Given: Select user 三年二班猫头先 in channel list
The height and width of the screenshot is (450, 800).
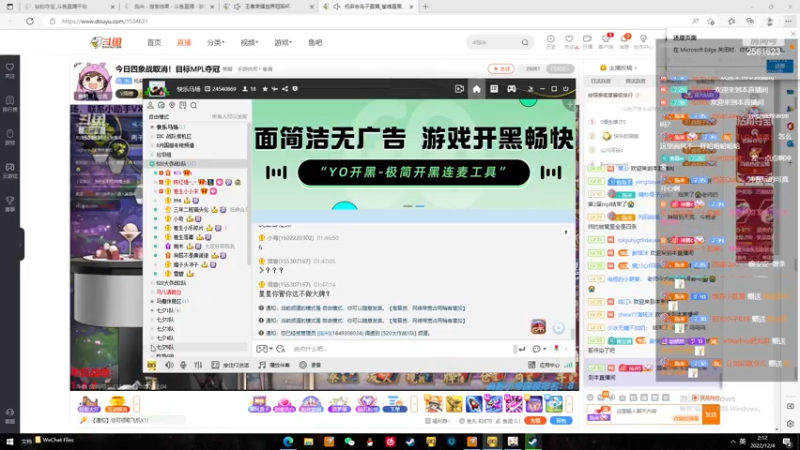Looking at the screenshot, I should (191, 210).
